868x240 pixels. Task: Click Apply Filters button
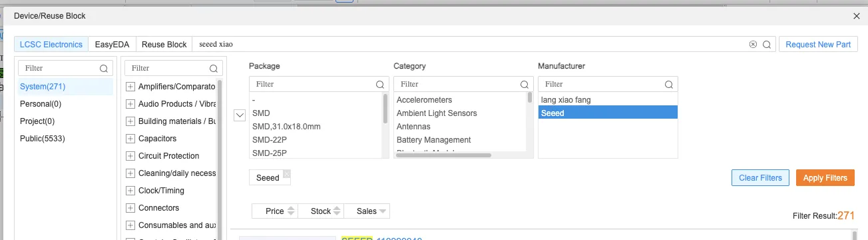pos(825,178)
